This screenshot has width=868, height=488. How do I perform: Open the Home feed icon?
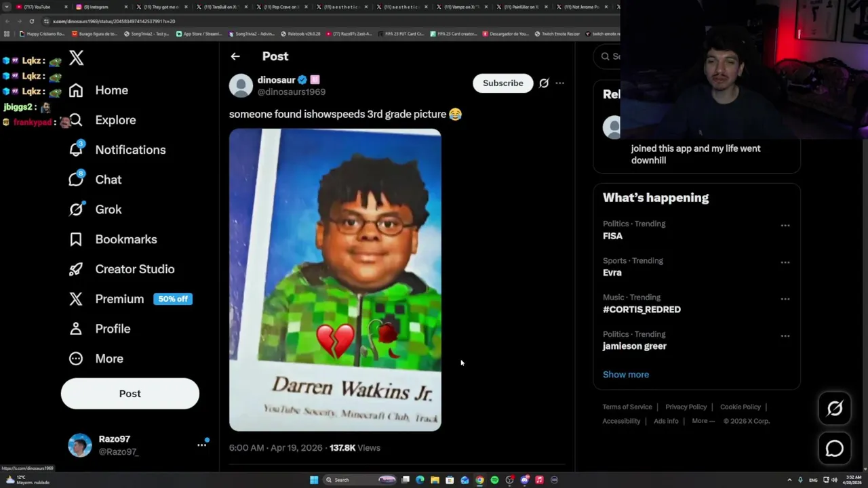76,90
